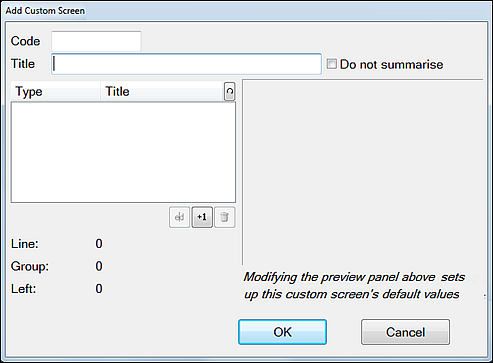Click inside the empty Type/Title list
This screenshot has width=493, height=363.
(123, 152)
